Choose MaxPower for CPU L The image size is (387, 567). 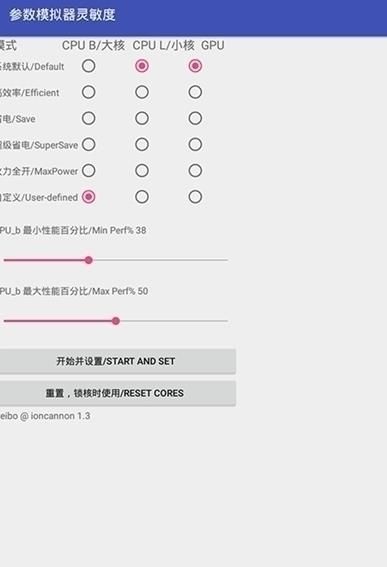click(142, 171)
